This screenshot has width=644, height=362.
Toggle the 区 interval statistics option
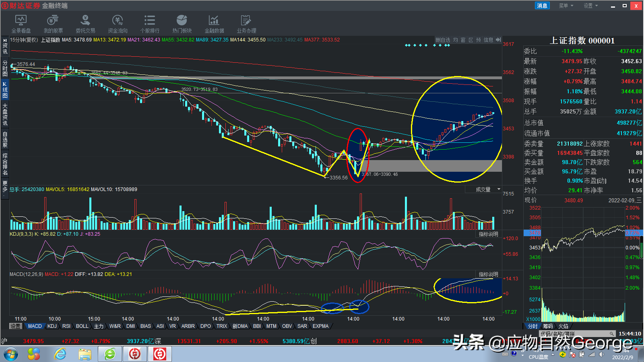tap(471, 40)
